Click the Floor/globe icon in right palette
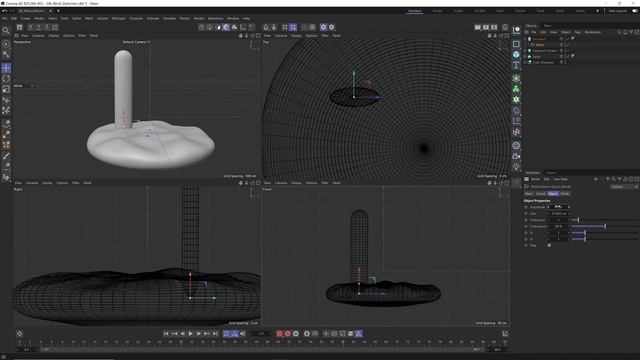This screenshot has width=640, height=360. pyautogui.click(x=516, y=145)
